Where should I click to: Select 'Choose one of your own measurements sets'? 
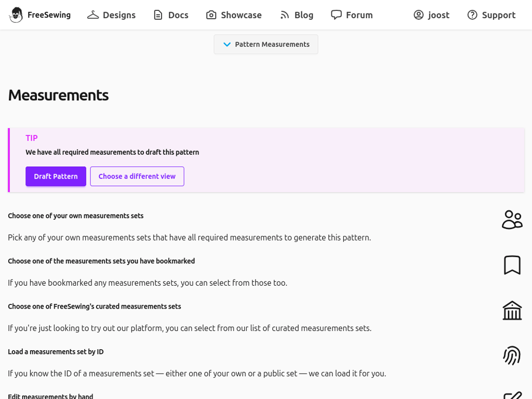pyautogui.click(x=76, y=216)
